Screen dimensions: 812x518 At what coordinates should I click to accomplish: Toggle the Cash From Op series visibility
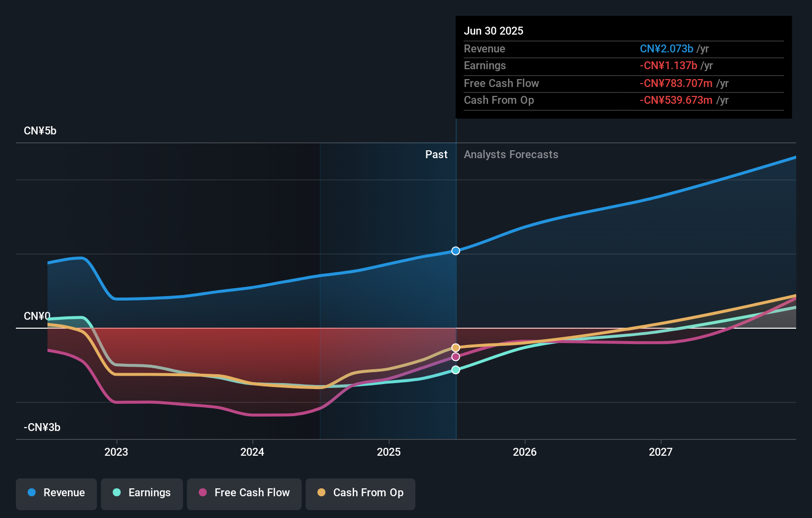click(x=360, y=494)
